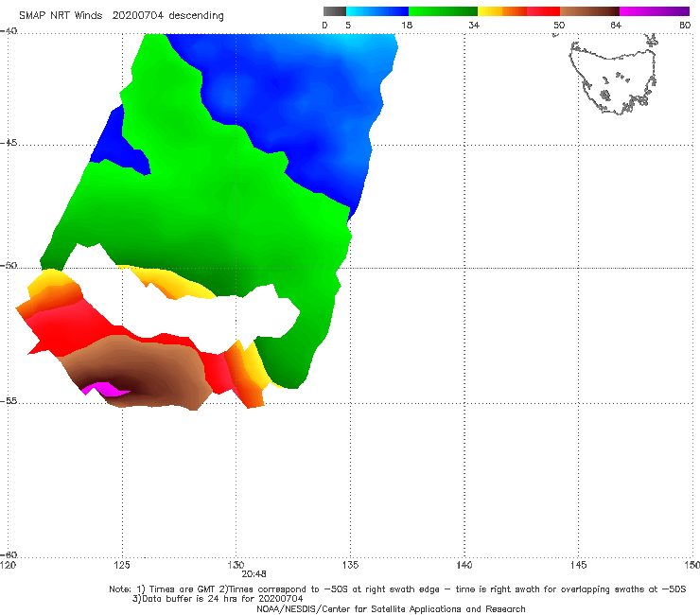Click the longitude axis label '140'
The width and height of the screenshot is (700, 615).
pyautogui.click(x=464, y=566)
